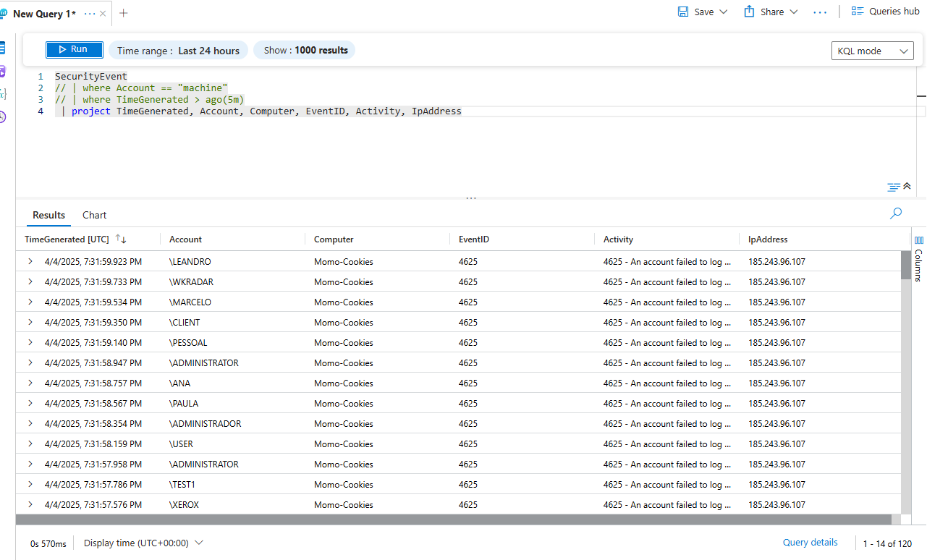
Task: Open Query details
Action: pos(810,542)
